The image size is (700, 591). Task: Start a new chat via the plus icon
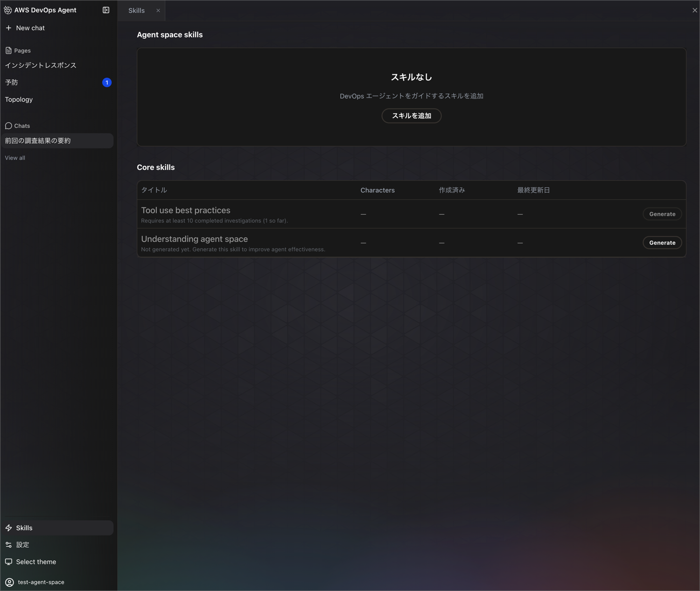8,28
